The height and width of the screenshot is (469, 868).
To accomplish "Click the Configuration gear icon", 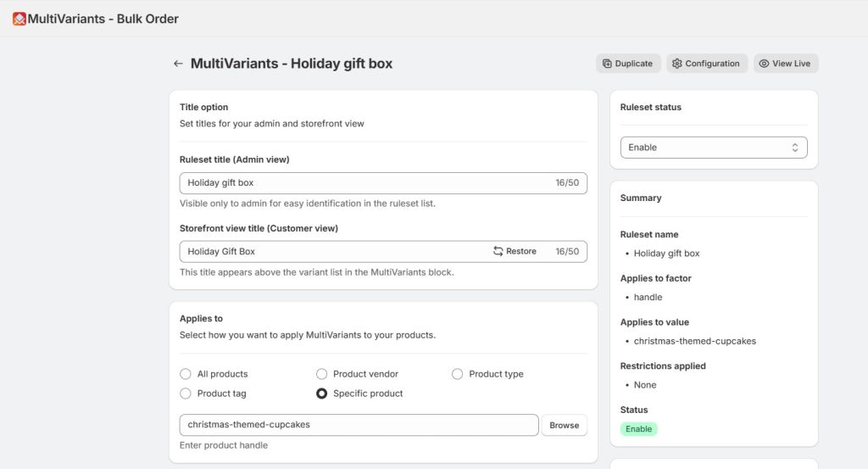I will click(677, 64).
